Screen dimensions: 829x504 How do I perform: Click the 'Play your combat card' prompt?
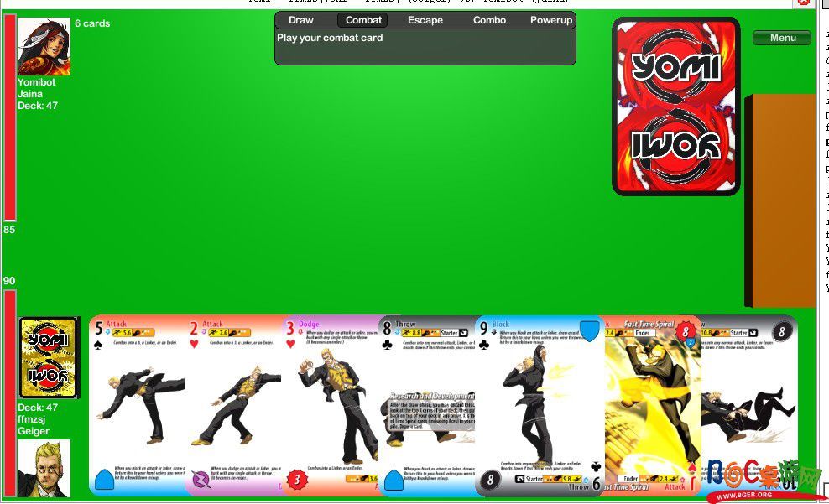[330, 38]
